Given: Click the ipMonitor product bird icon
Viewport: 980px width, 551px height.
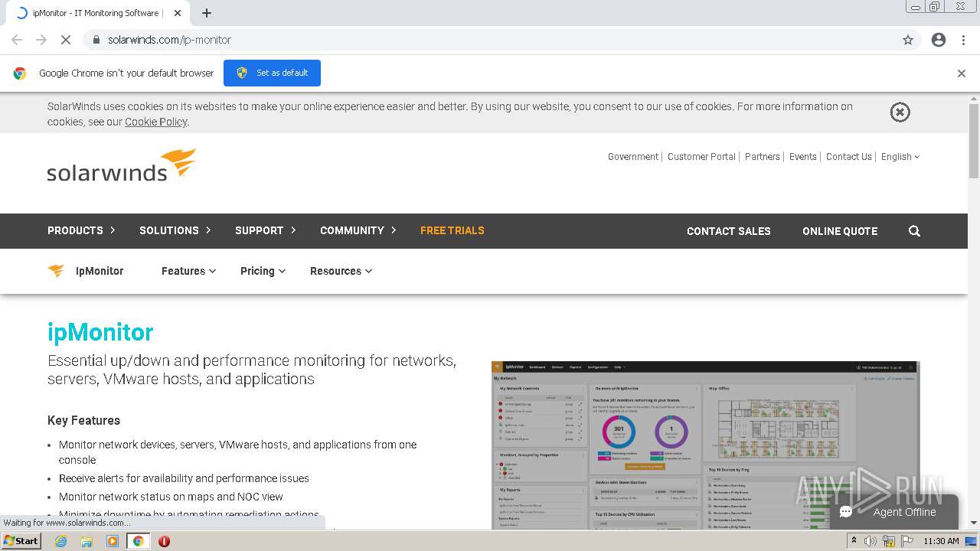Looking at the screenshot, I should tap(56, 271).
